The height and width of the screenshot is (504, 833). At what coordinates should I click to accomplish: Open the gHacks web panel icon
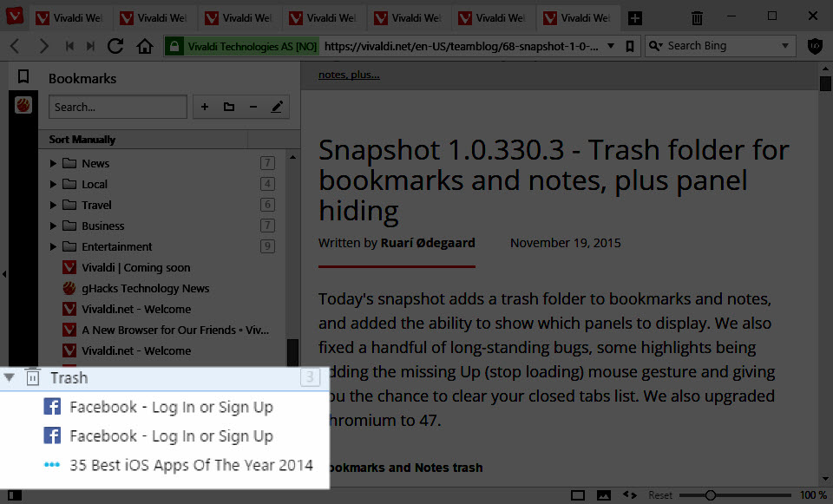(x=23, y=105)
